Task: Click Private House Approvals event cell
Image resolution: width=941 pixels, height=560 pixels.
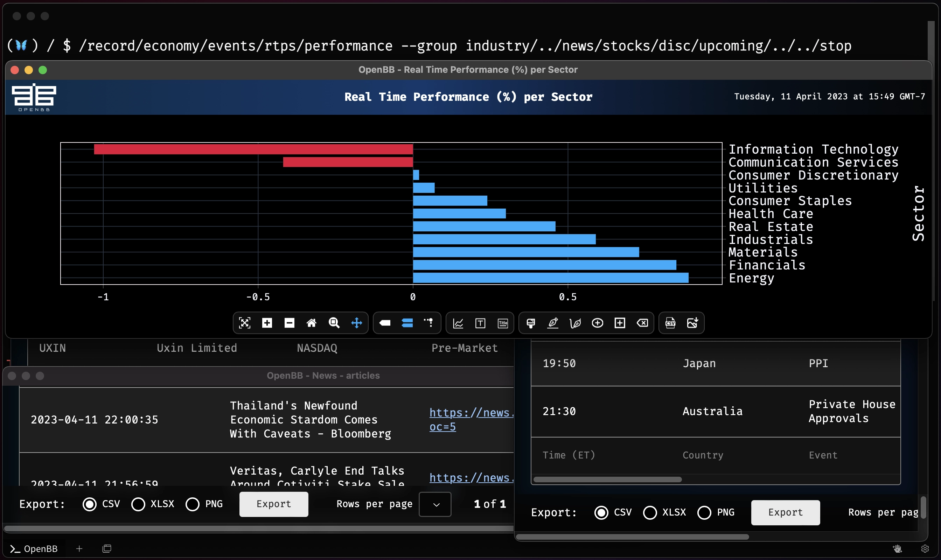Action: tap(852, 411)
